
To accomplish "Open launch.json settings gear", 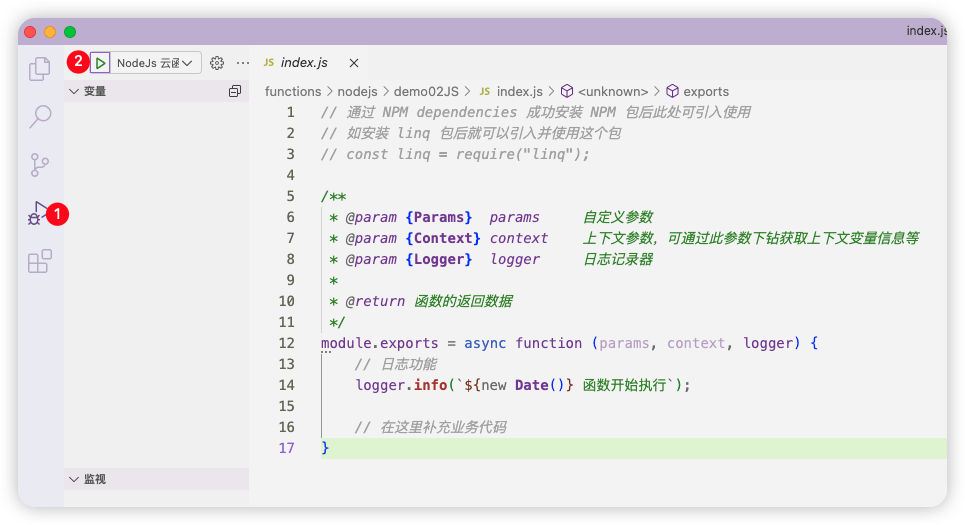I will tap(217, 63).
